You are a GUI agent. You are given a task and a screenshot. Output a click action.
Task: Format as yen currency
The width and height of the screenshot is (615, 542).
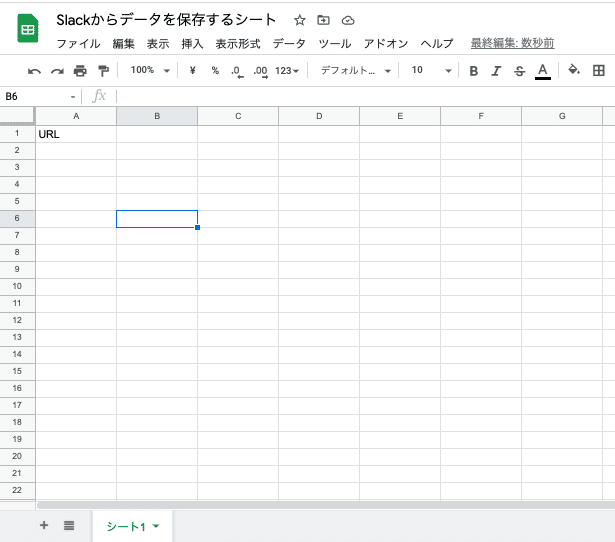(x=192, y=71)
